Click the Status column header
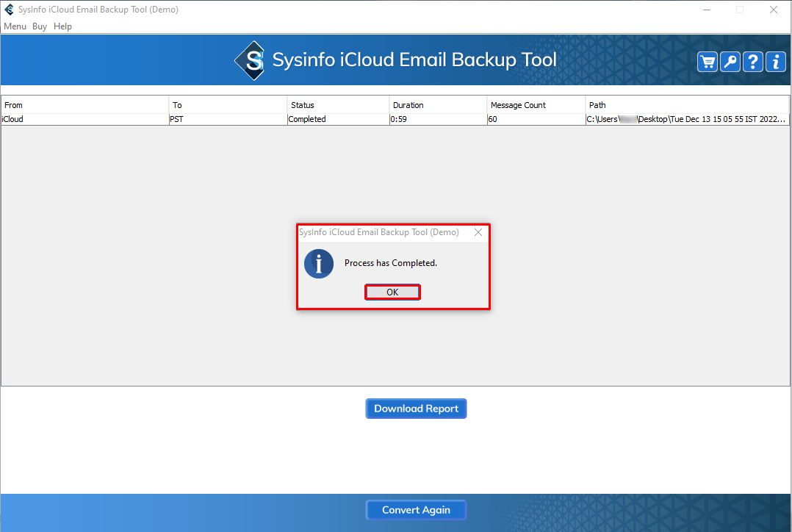Viewport: 792px width, 532px height. pyautogui.click(x=338, y=105)
